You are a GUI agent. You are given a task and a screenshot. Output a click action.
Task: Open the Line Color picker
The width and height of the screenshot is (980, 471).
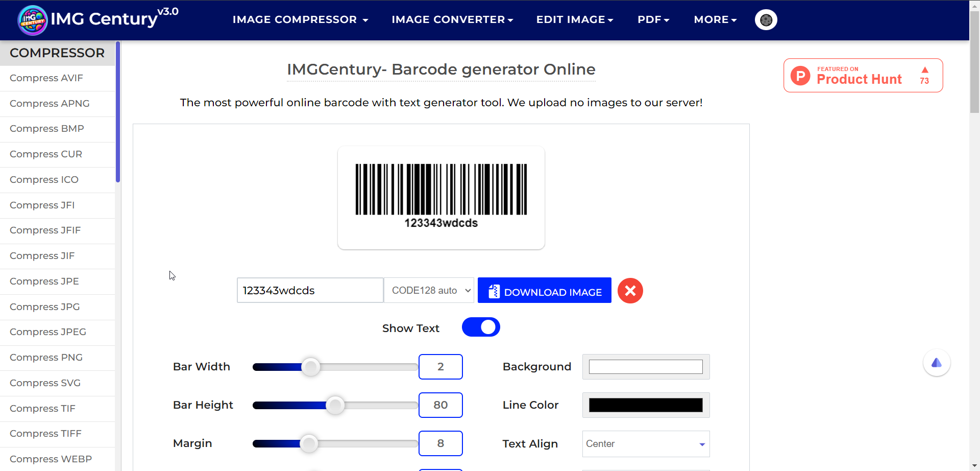point(646,405)
